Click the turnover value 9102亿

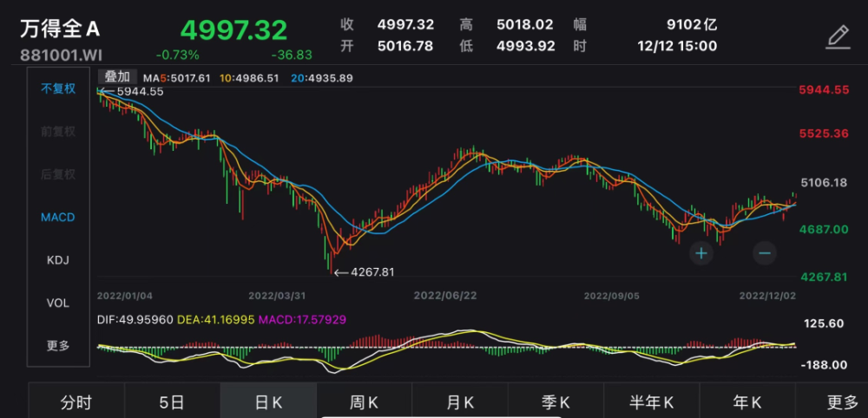point(692,25)
